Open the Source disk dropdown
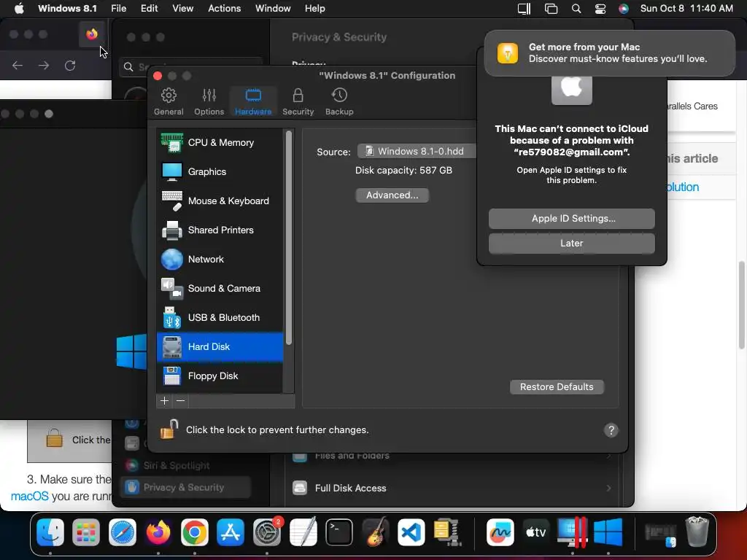This screenshot has width=747, height=560. click(417, 151)
